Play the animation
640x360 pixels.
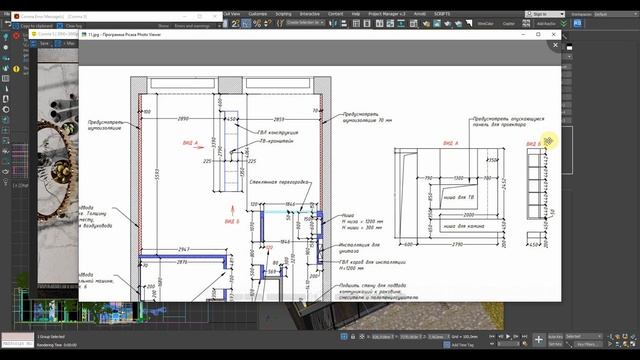(x=508, y=337)
